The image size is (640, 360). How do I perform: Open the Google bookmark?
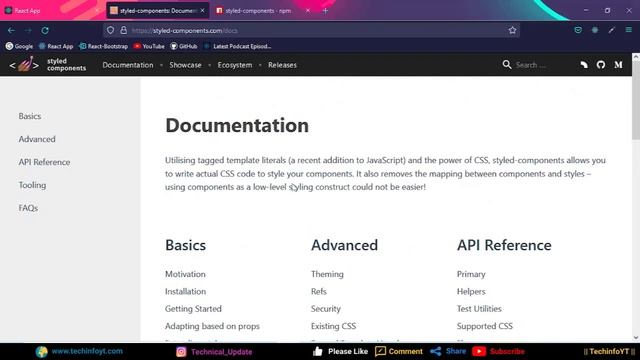point(19,46)
